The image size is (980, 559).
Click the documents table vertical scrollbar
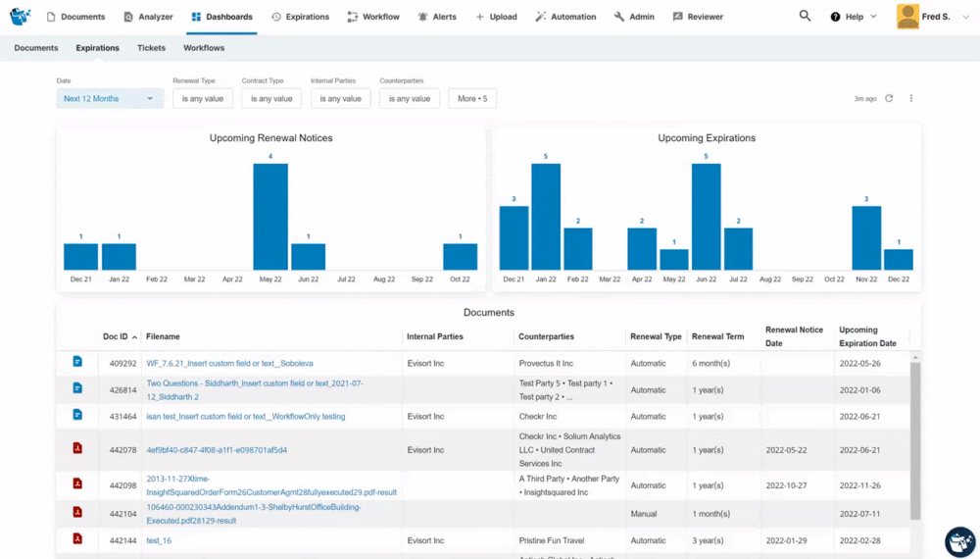coord(915,441)
